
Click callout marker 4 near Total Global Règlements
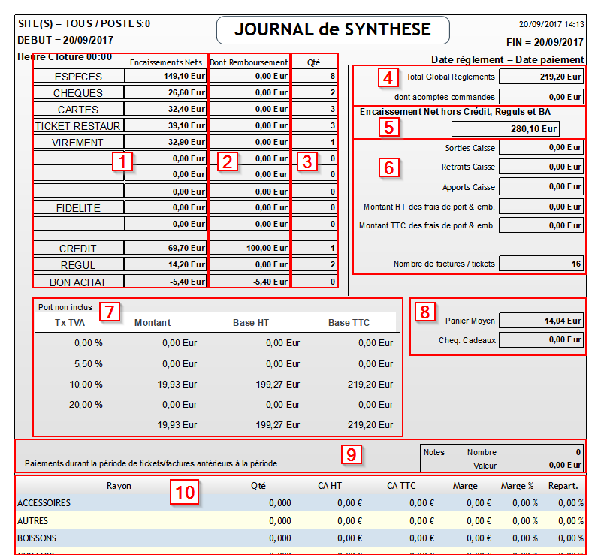(x=388, y=77)
